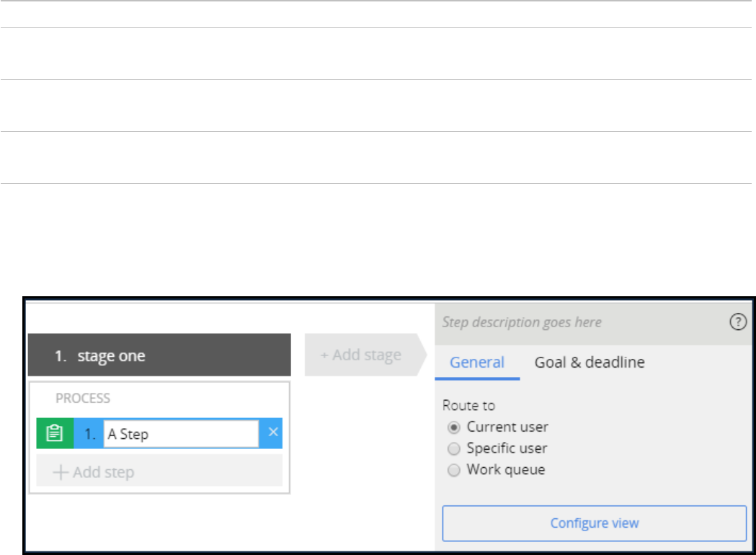Click the 'Work queue' text label

pos(505,470)
